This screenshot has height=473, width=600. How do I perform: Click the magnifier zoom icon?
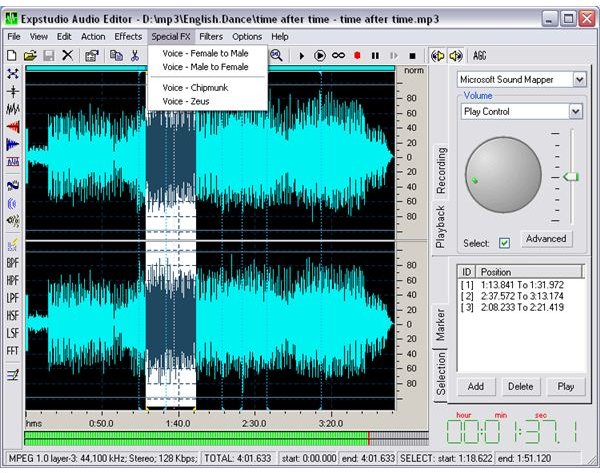click(276, 56)
